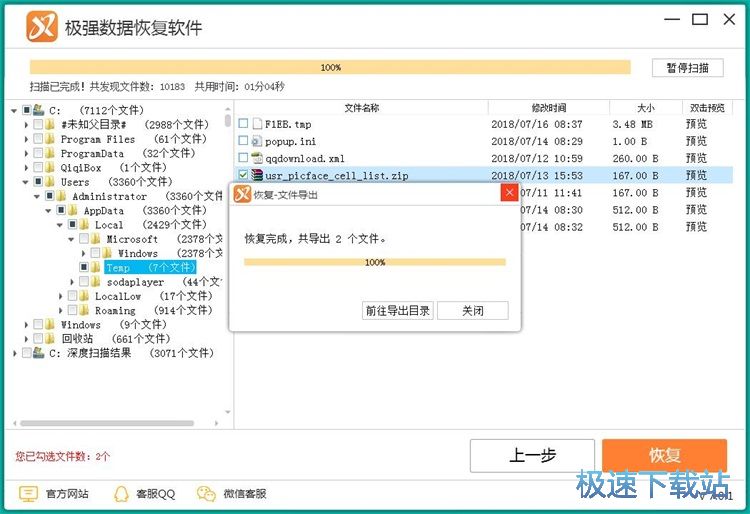Tick the F1EB.tmp checkbox
The height and width of the screenshot is (514, 750).
tap(243, 123)
